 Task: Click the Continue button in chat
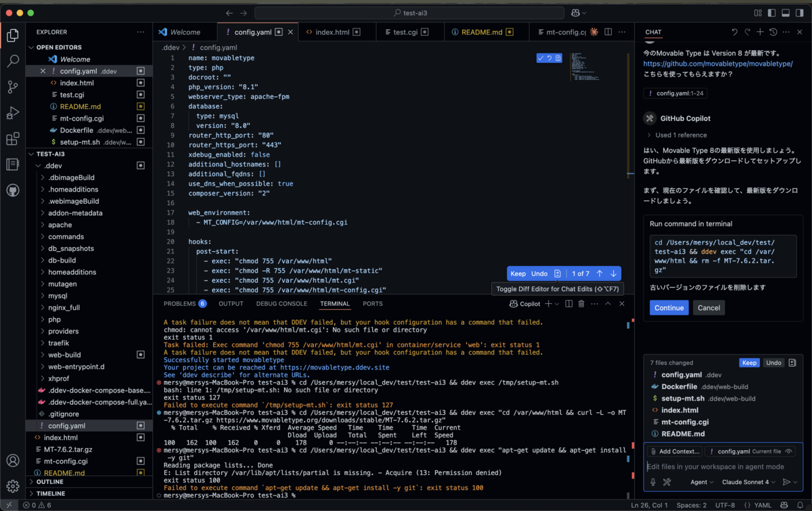click(x=669, y=307)
